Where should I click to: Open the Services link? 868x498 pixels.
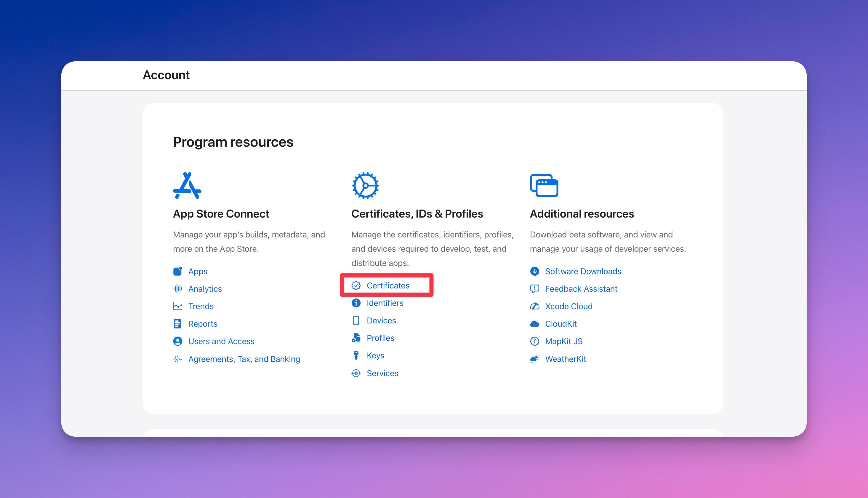[x=382, y=373]
